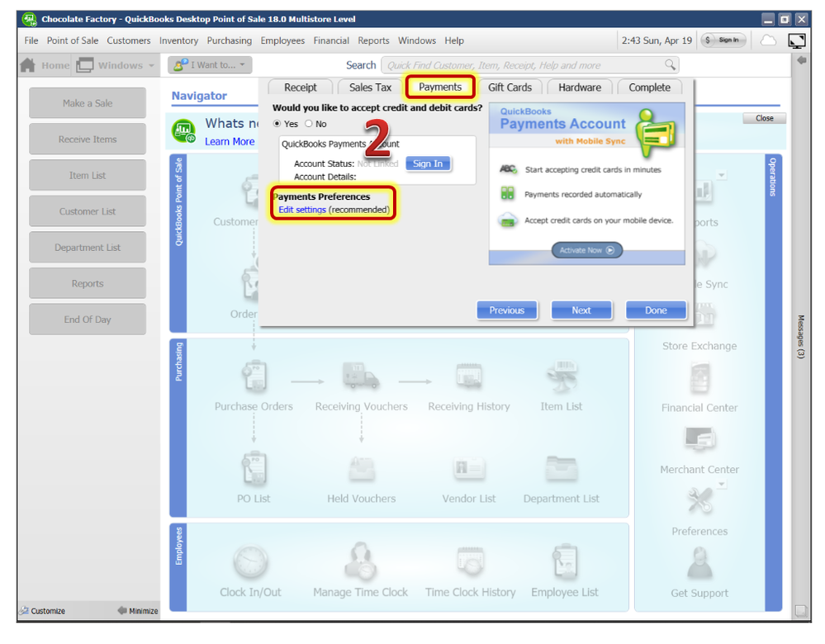Click the collapse arrow above Messages bar

click(801, 60)
